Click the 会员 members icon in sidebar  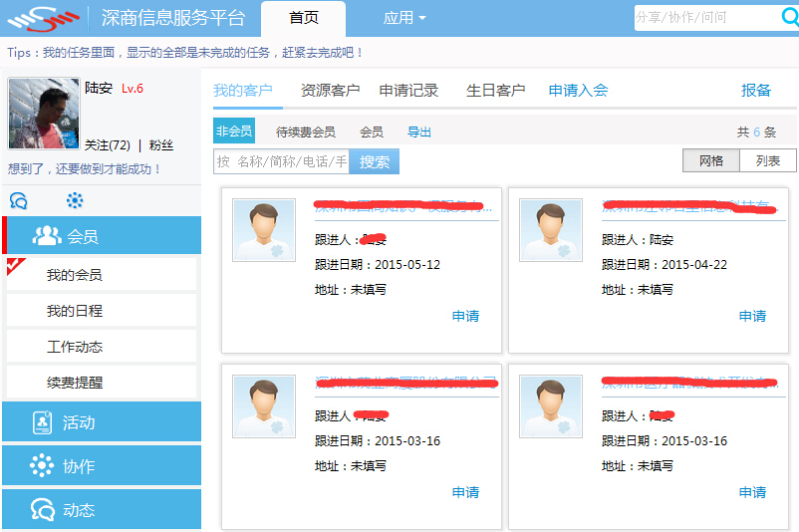click(47, 236)
